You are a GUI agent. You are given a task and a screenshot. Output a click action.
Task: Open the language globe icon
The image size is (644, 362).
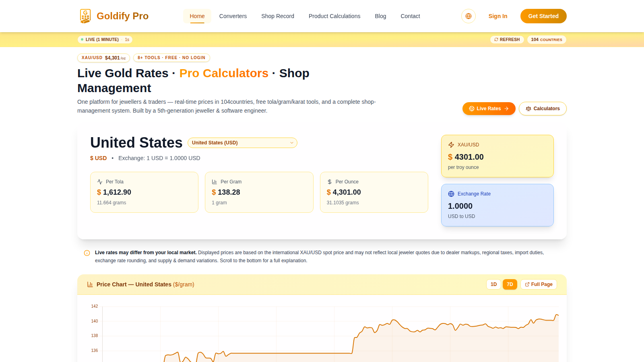click(x=469, y=16)
